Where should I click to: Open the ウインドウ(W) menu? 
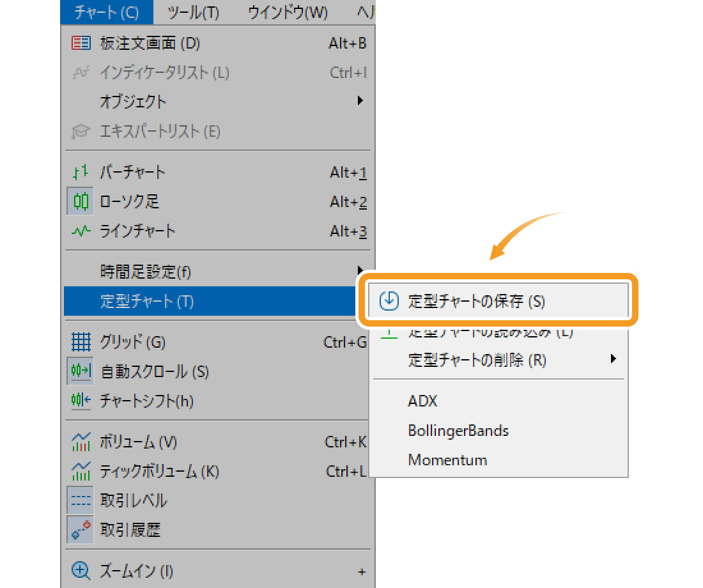pyautogui.click(x=288, y=12)
